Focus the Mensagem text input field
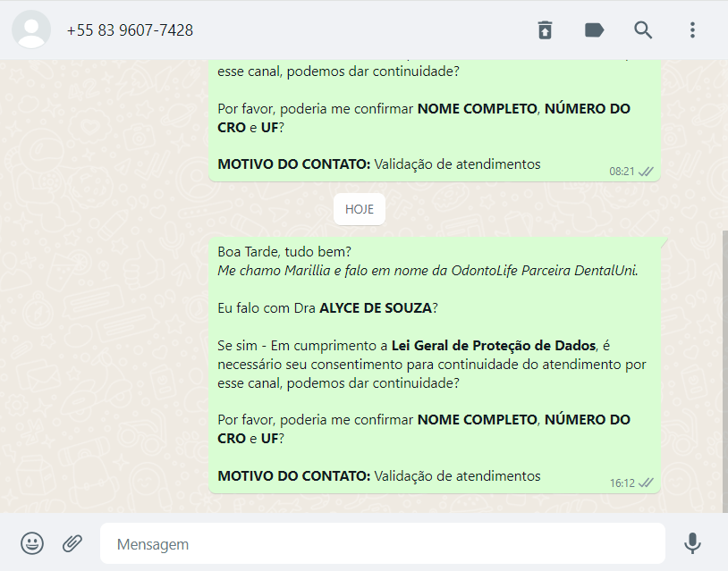The height and width of the screenshot is (571, 728). (x=383, y=543)
